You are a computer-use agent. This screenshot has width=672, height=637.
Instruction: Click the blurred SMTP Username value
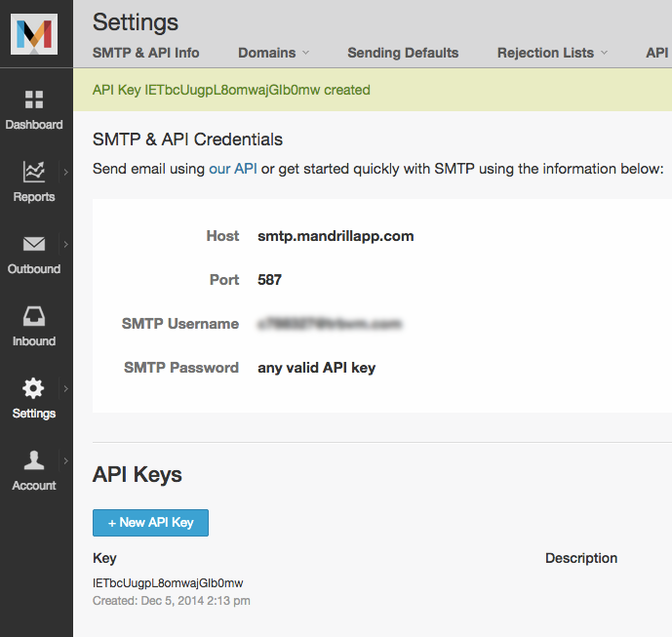(x=330, y=324)
